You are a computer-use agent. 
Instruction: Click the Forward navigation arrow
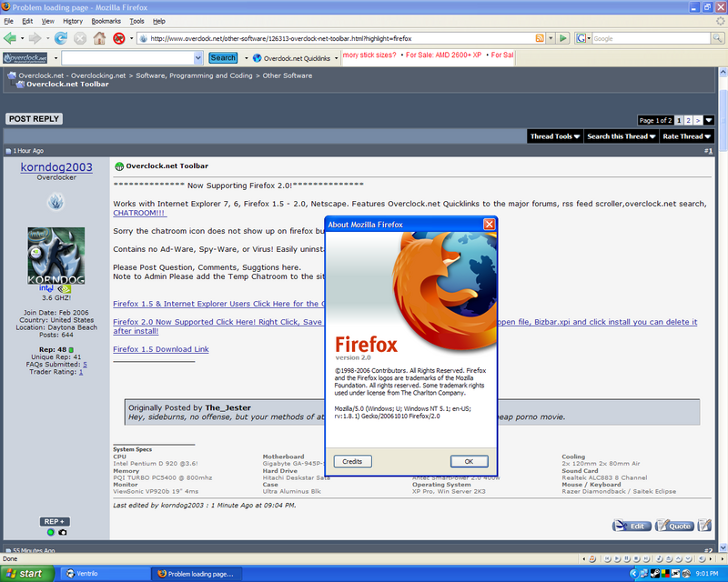click(35, 38)
